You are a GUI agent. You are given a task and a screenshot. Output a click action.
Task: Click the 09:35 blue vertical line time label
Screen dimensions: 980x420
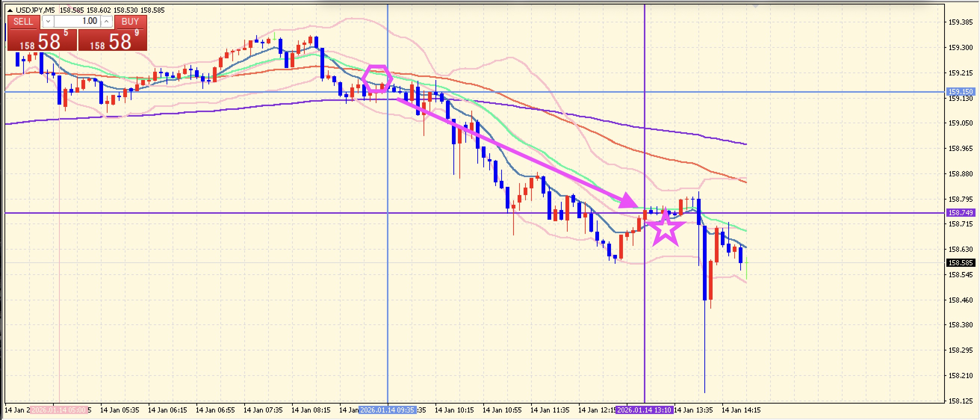point(387,410)
